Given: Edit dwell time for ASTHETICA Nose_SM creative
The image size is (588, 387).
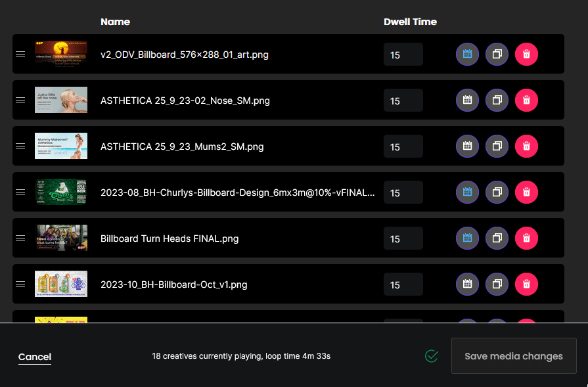Looking at the screenshot, I should (x=403, y=101).
